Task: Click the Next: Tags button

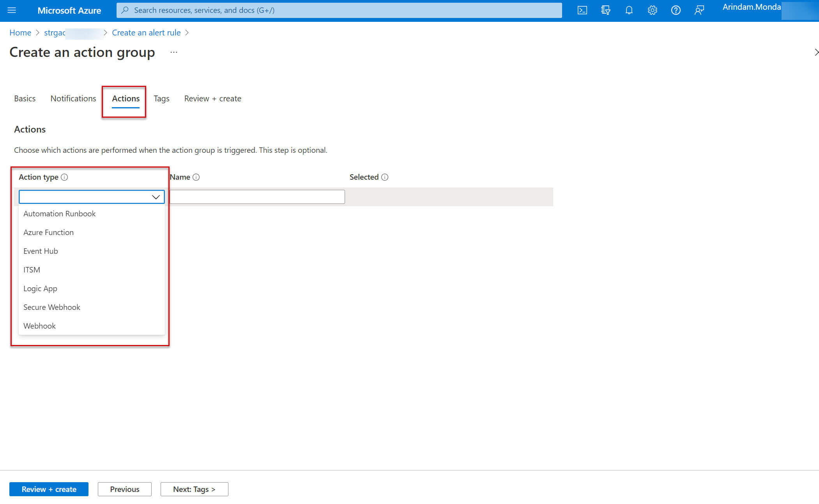Action: 194,489
